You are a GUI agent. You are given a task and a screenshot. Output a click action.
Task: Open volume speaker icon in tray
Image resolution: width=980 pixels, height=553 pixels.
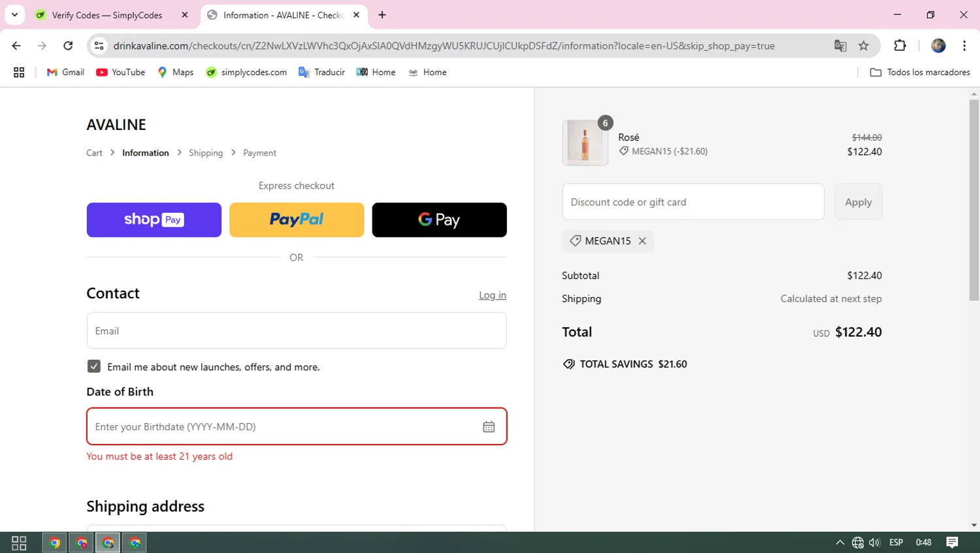click(874, 543)
